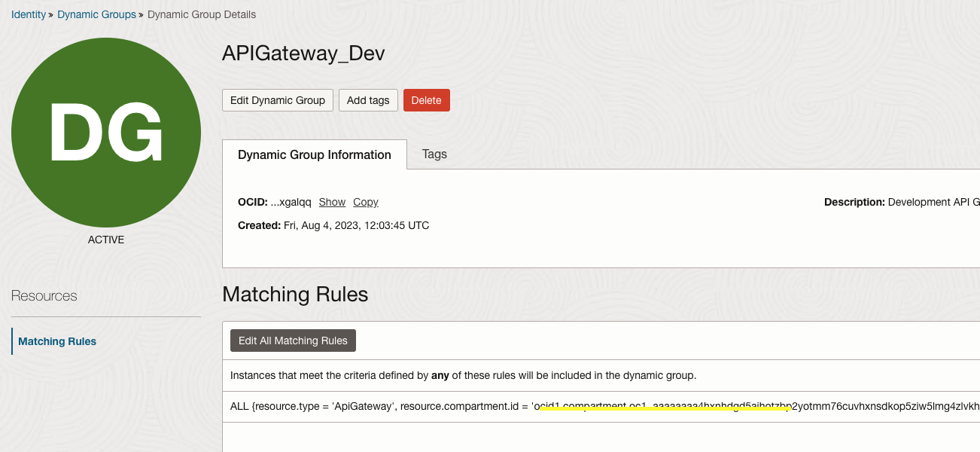Click the Created date timestamp
Image resolution: width=980 pixels, height=452 pixels.
(356, 225)
